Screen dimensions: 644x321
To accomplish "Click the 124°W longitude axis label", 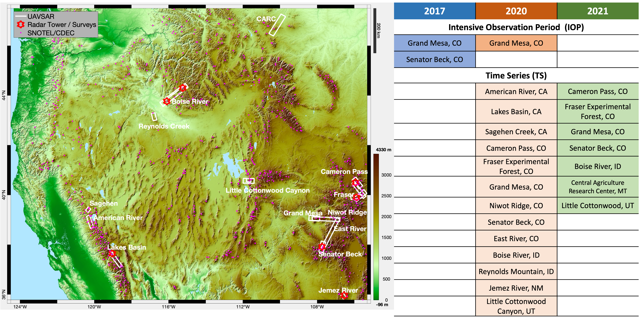I will pos(20,307).
